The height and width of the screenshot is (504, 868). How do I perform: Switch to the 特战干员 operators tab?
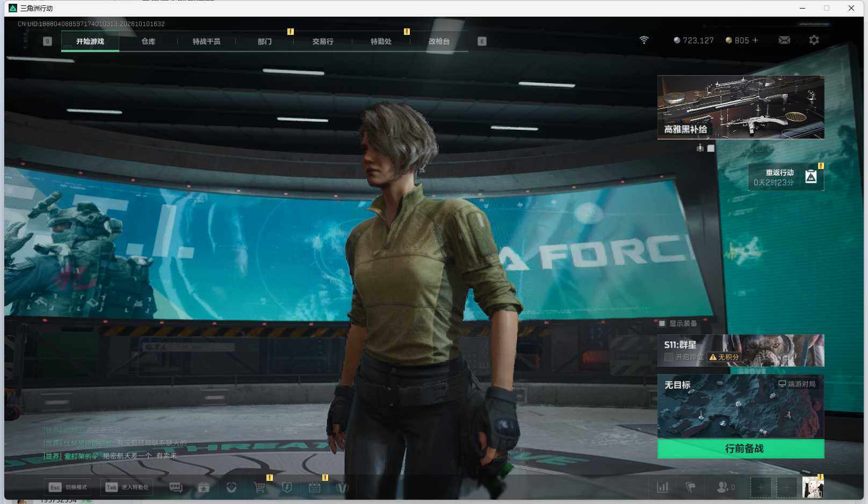coord(206,41)
